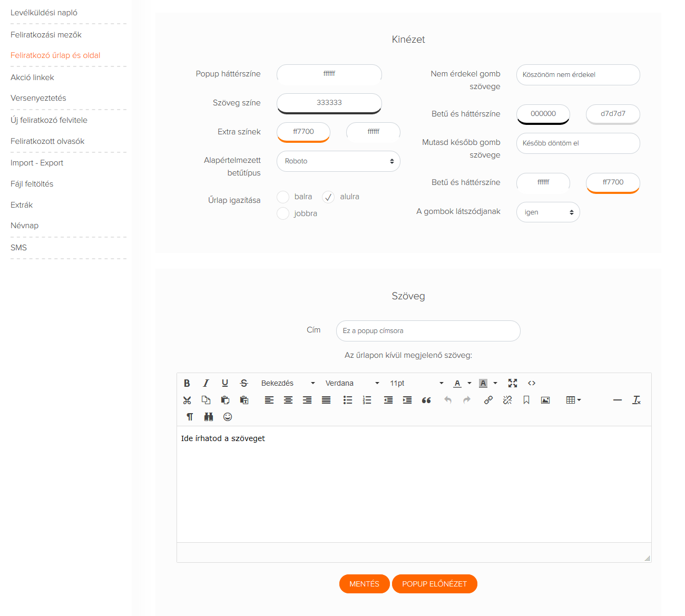Open the Verdana font family dropdown
Screen dimensions: 685x616
pyautogui.click(x=352, y=383)
